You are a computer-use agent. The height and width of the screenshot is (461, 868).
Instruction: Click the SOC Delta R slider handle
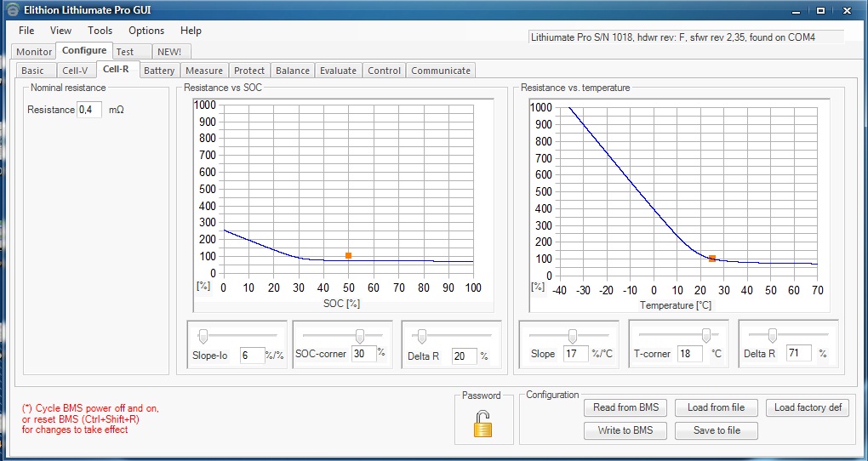(422, 336)
